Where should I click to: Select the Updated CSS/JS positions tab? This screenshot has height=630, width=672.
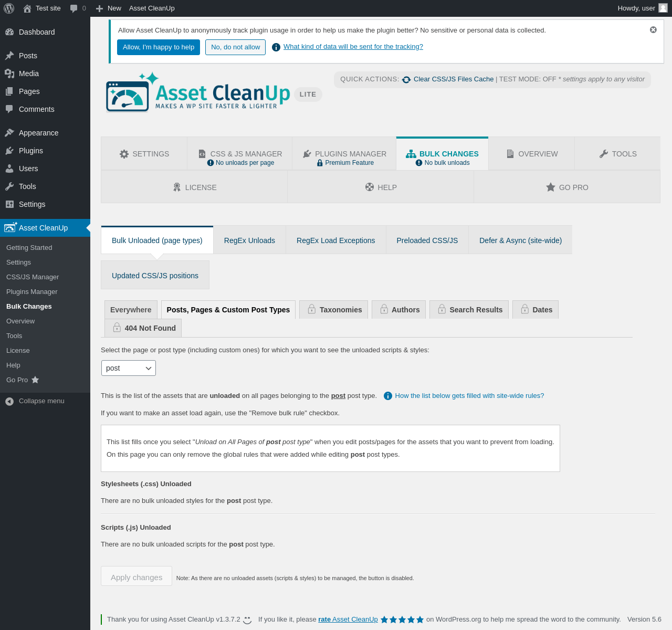(155, 275)
